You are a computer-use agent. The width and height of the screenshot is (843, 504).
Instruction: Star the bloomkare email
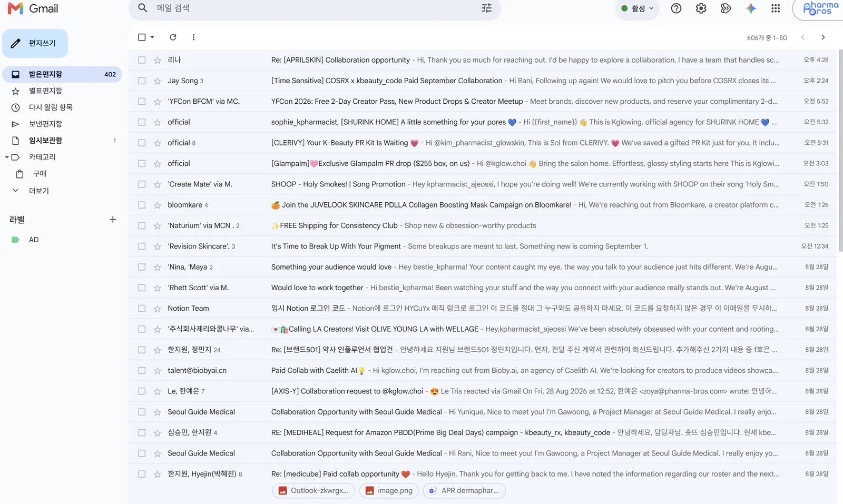tap(157, 205)
